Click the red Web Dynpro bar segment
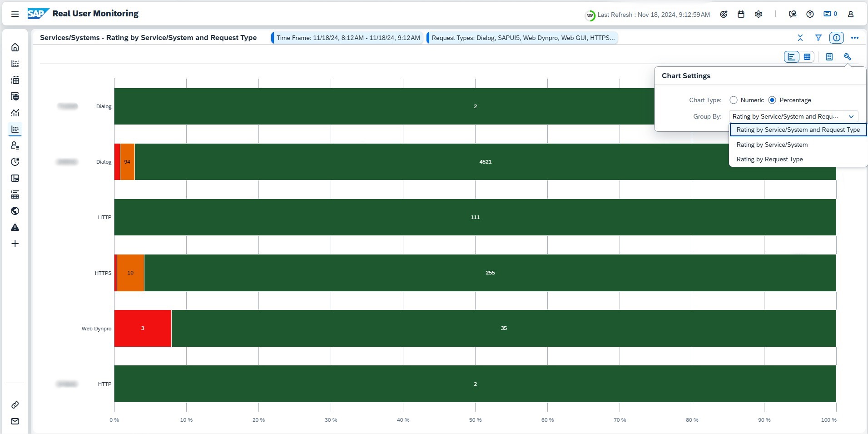This screenshot has height=434, width=868. tap(143, 329)
